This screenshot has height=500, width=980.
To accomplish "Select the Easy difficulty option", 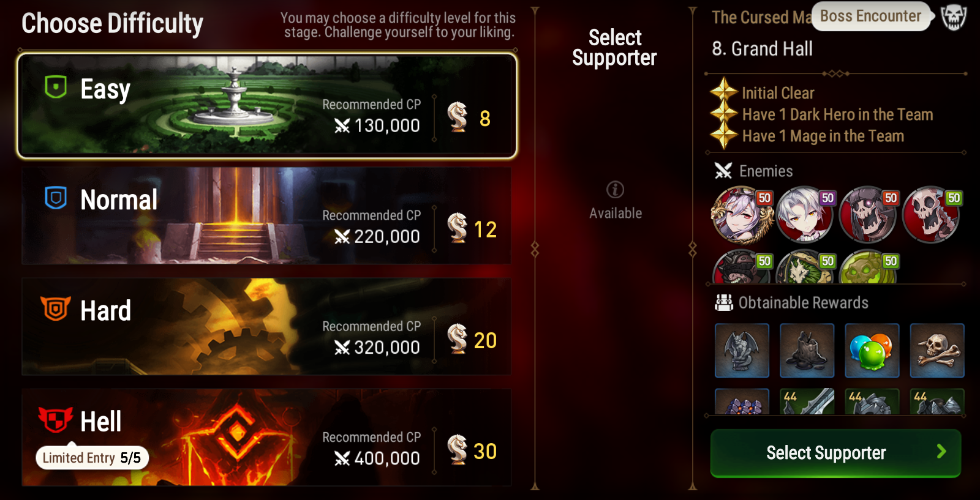I will coord(266,105).
